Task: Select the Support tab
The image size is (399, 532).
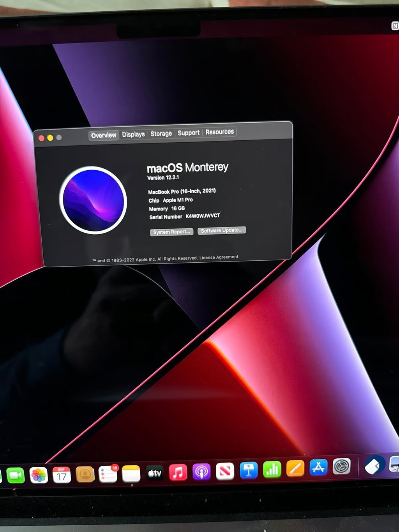Action: (189, 133)
